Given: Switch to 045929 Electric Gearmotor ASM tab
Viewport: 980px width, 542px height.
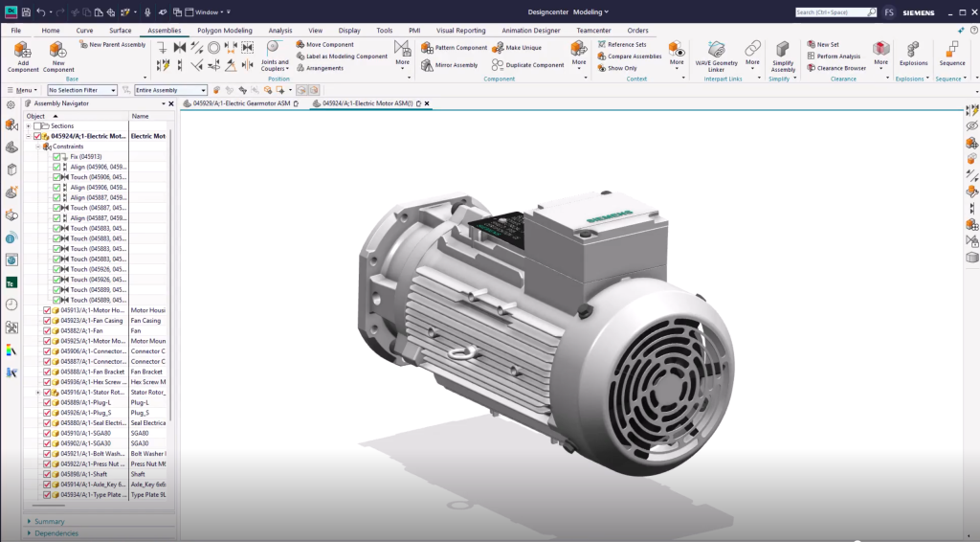Looking at the screenshot, I should pyautogui.click(x=241, y=103).
